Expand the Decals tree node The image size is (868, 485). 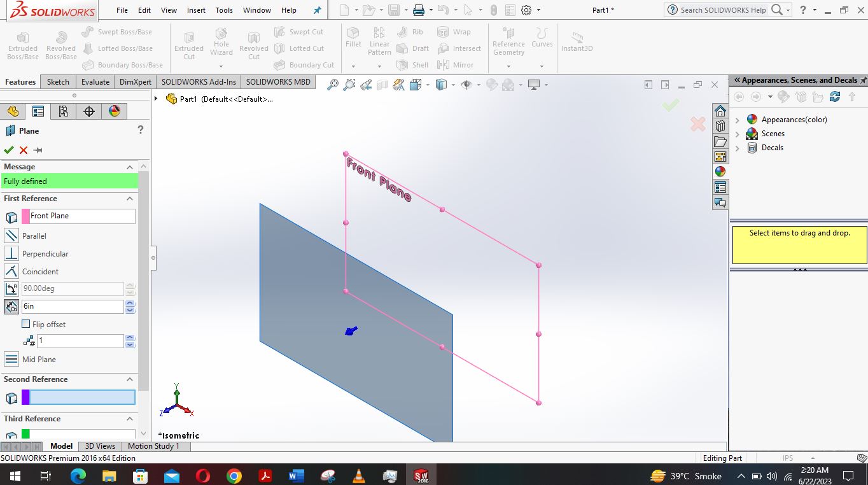click(738, 148)
